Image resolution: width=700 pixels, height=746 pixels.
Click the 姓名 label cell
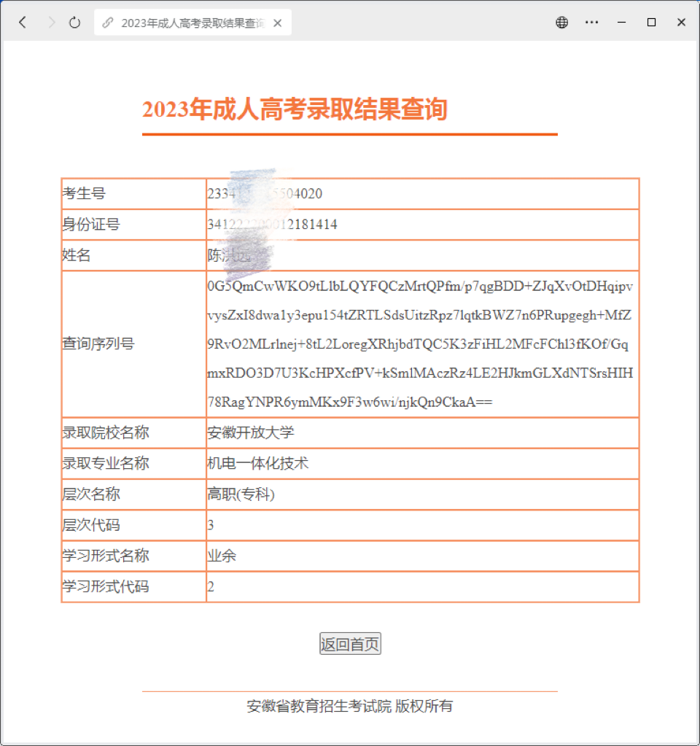tap(133, 255)
